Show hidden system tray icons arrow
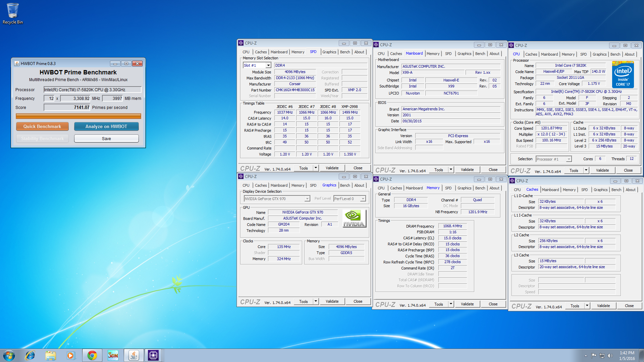644x362 pixels. [x=586, y=356]
